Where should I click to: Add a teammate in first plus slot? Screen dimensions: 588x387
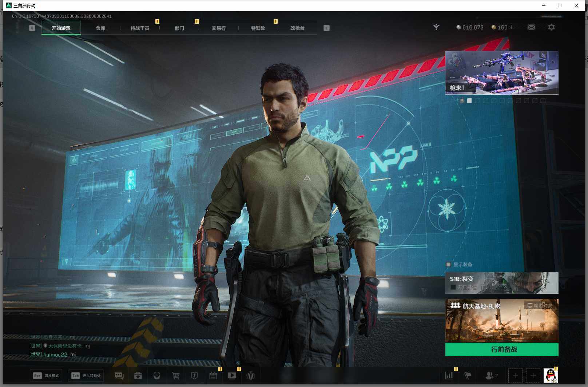pyautogui.click(x=515, y=375)
